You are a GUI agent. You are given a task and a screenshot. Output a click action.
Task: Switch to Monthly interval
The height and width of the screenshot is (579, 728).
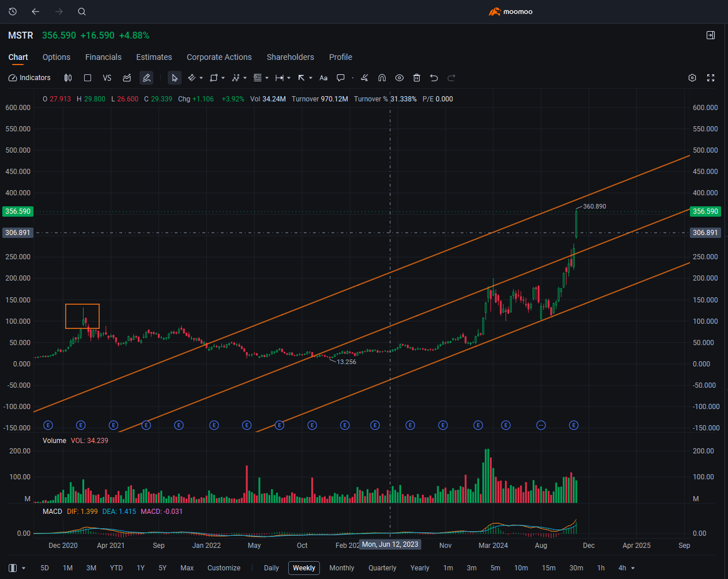coord(342,568)
